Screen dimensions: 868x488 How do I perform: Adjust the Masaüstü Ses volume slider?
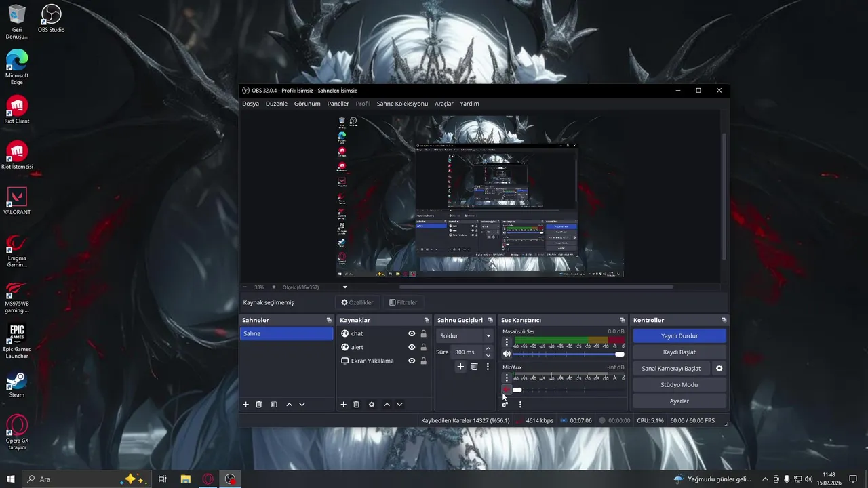pyautogui.click(x=569, y=354)
